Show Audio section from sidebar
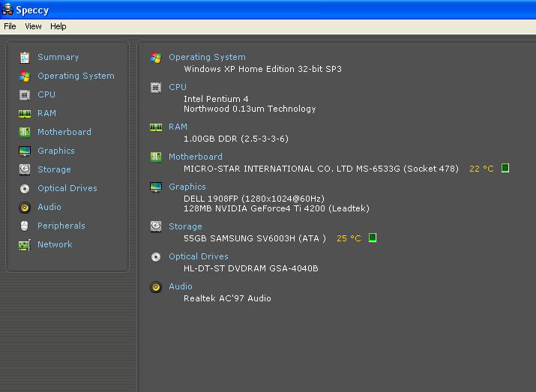This screenshot has height=392, width=536. (x=49, y=207)
